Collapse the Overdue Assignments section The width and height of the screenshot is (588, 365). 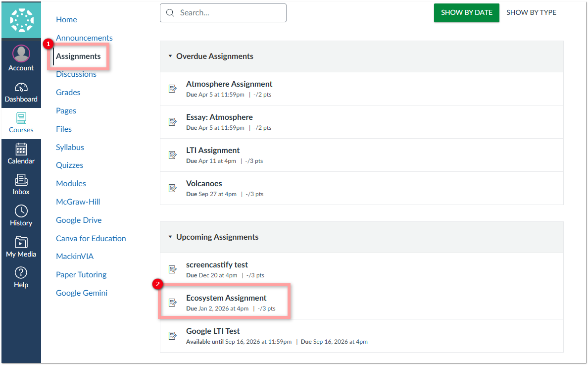coord(171,56)
